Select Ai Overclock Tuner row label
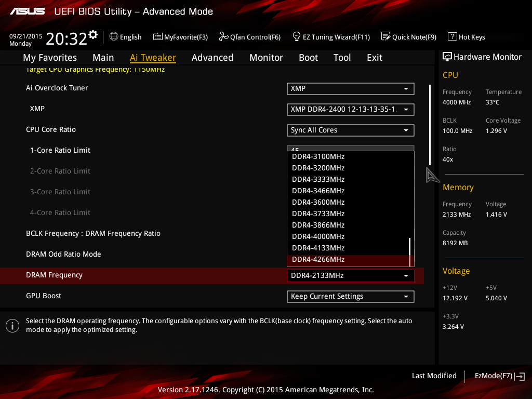Image resolution: width=532 pixels, height=399 pixels. click(57, 88)
